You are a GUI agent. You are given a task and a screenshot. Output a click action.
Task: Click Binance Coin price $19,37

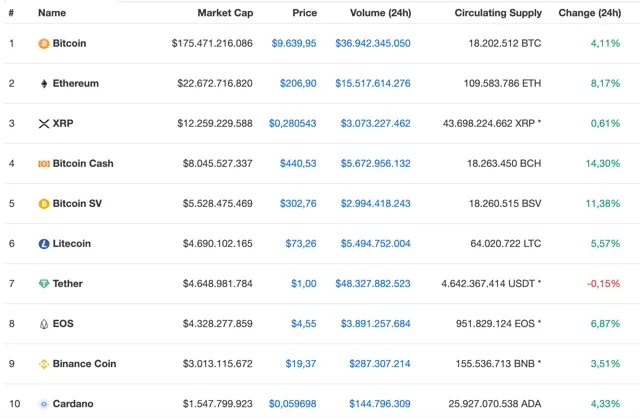[x=301, y=364]
